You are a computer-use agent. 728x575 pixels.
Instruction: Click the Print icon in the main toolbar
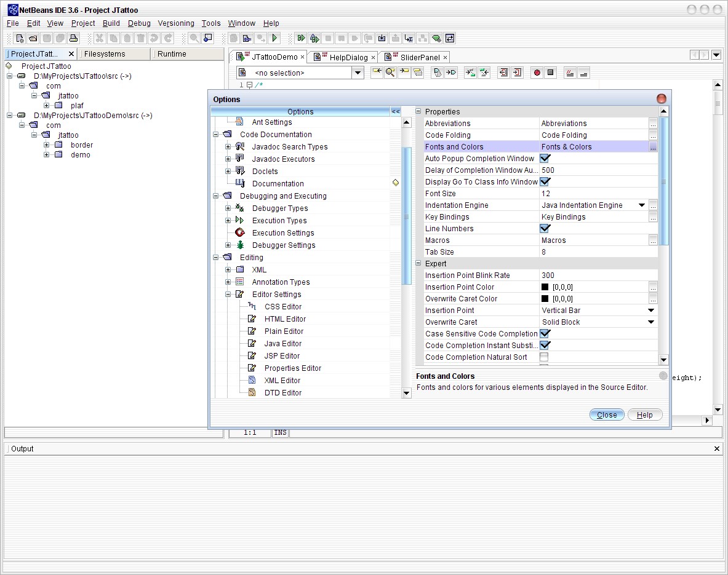(73, 38)
